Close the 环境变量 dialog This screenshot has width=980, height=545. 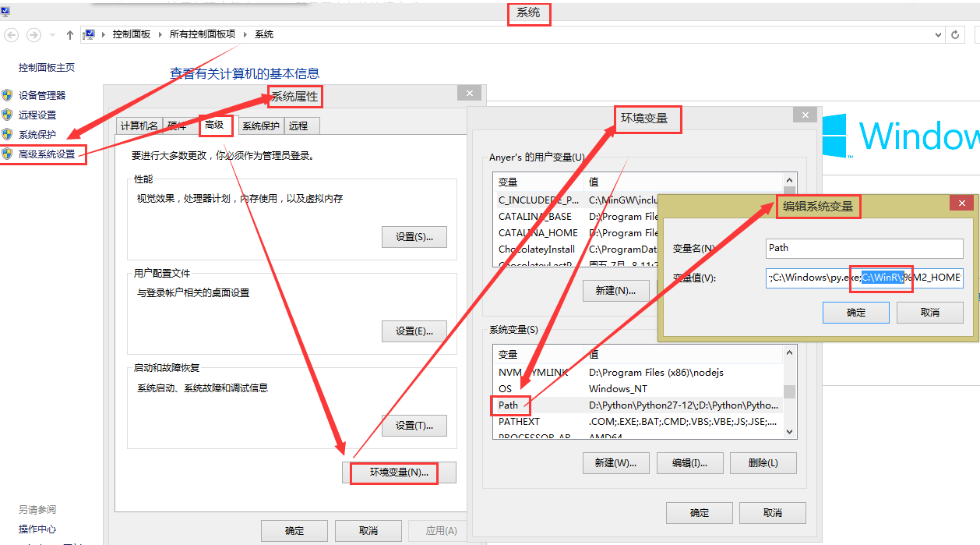click(805, 115)
